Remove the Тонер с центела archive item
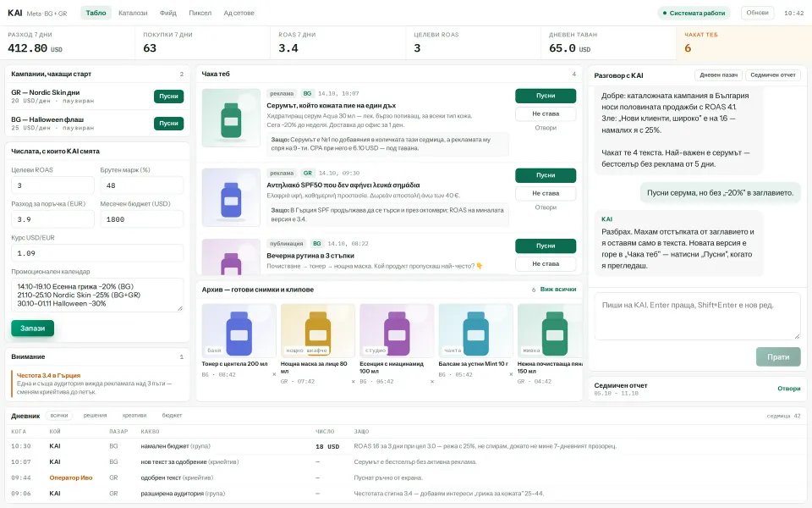812x508 pixels. pos(274,374)
